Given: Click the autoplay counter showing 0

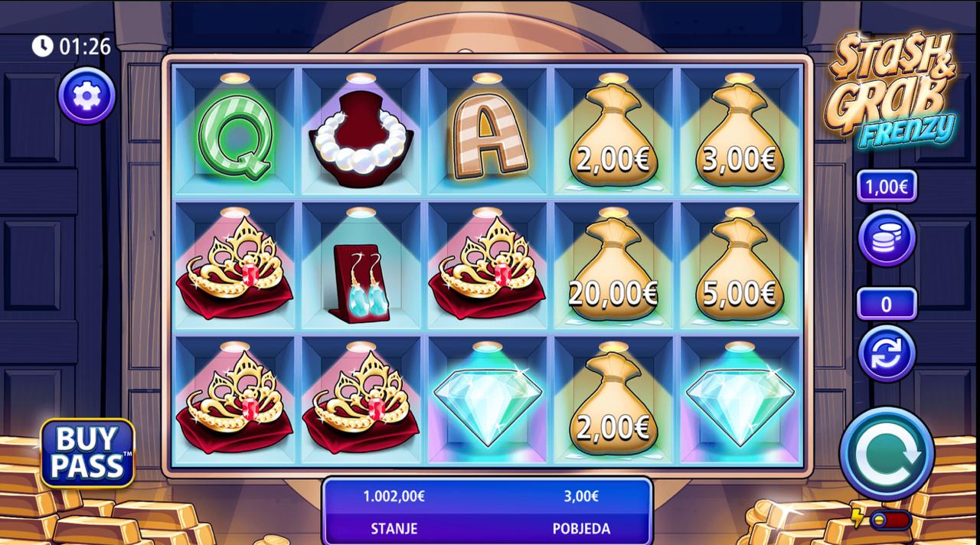Looking at the screenshot, I should (x=887, y=304).
